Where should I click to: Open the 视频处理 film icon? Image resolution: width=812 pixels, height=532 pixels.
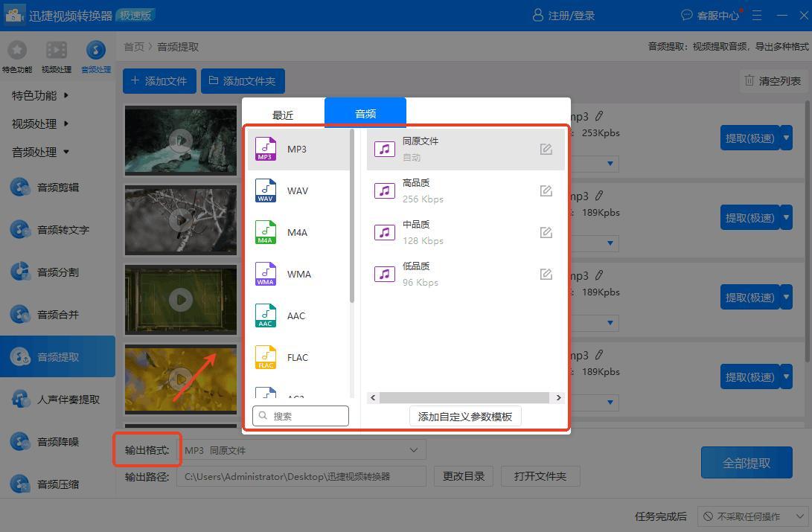(57, 51)
